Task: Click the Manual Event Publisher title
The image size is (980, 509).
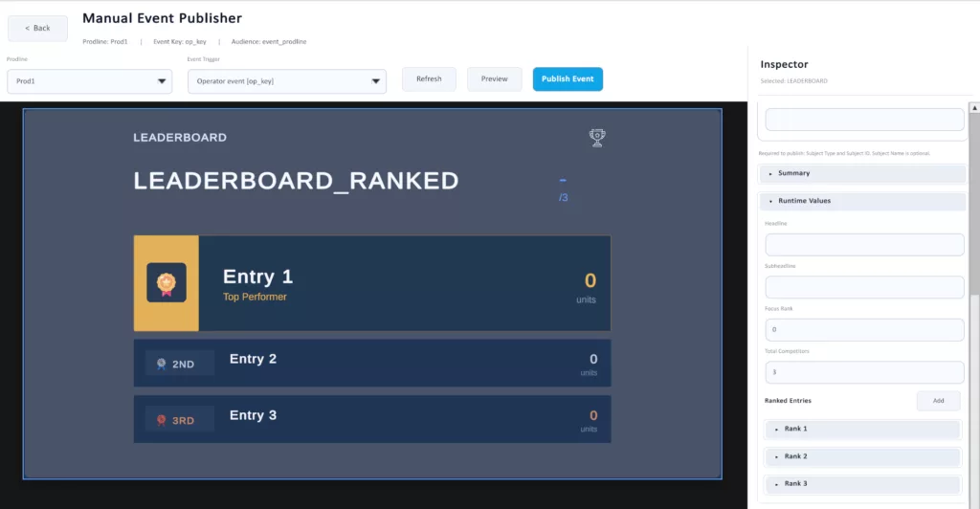Action: click(162, 18)
